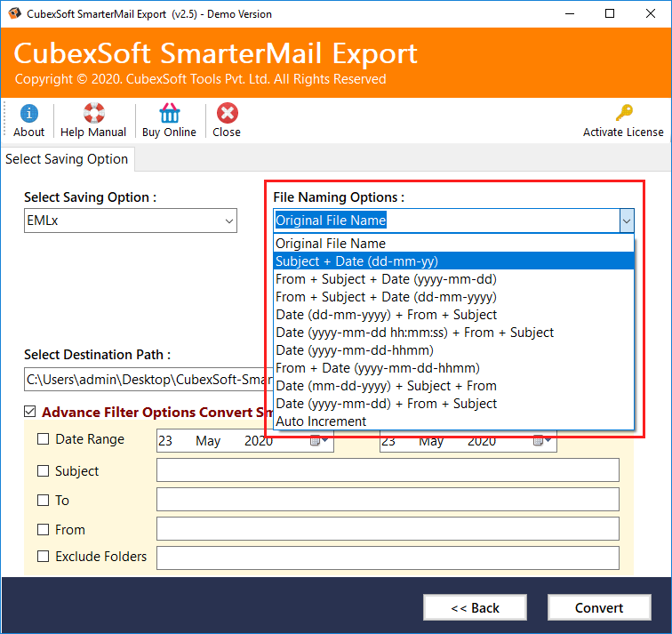Click the Buy Online basket icon
The image size is (672, 634).
tap(170, 113)
